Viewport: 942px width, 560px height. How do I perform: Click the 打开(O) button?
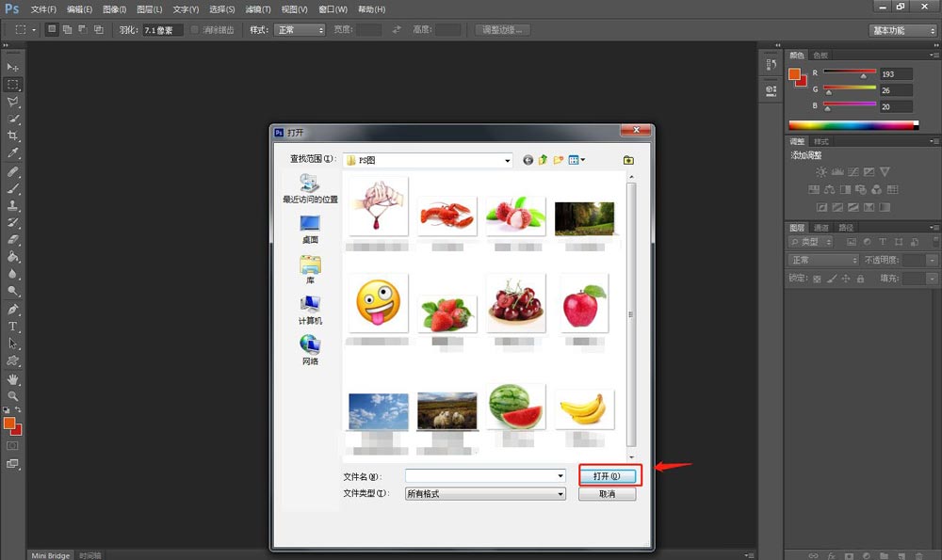point(607,476)
